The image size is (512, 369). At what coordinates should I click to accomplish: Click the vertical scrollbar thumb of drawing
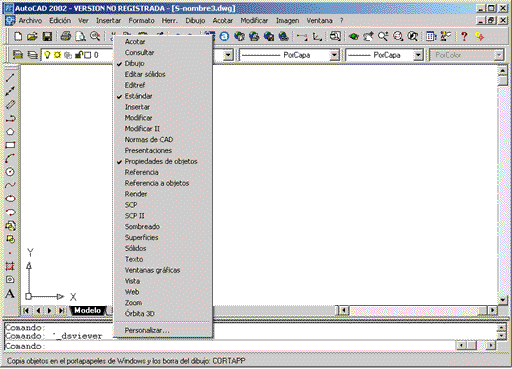coord(502,81)
